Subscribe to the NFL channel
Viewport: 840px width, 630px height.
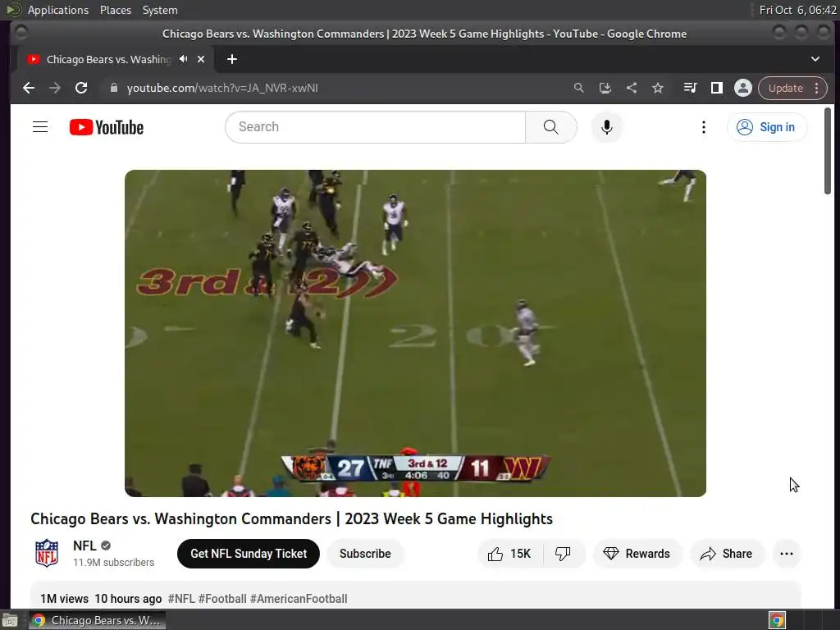(365, 554)
